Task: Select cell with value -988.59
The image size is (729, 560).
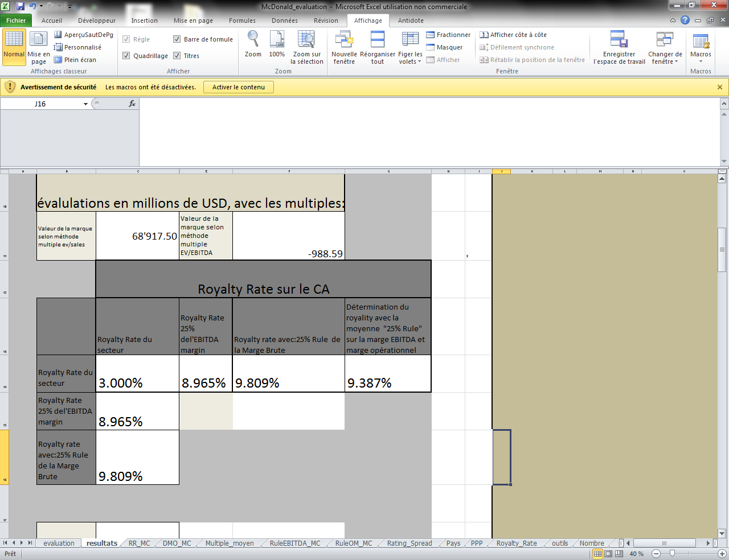Action: [x=289, y=236]
